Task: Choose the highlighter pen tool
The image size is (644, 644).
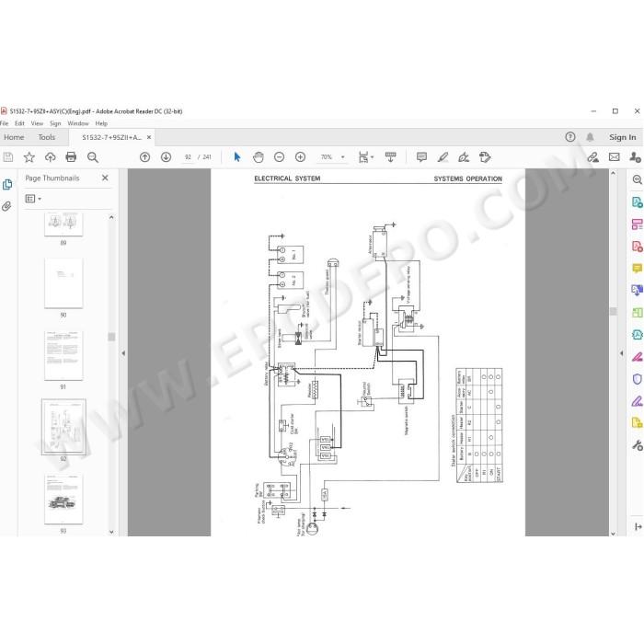Action: [x=443, y=157]
